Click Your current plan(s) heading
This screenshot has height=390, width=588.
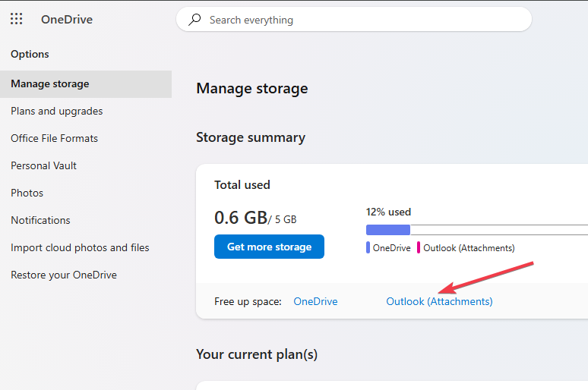point(257,354)
